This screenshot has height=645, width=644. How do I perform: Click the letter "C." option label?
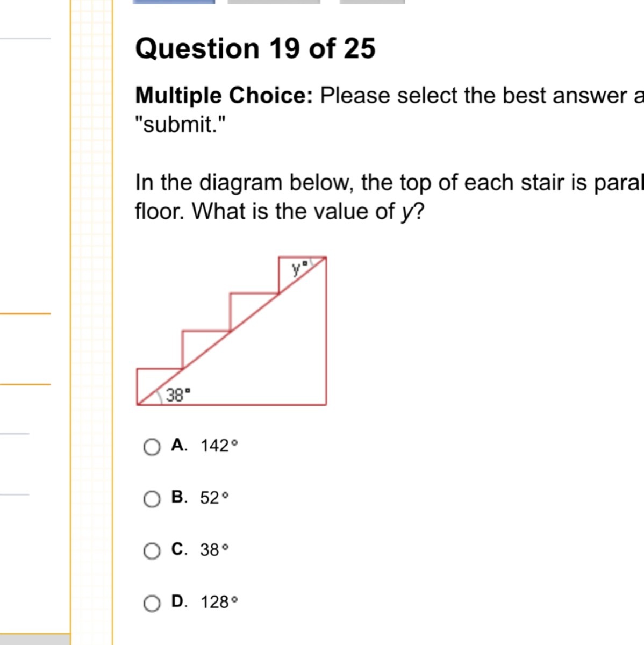pos(180,549)
